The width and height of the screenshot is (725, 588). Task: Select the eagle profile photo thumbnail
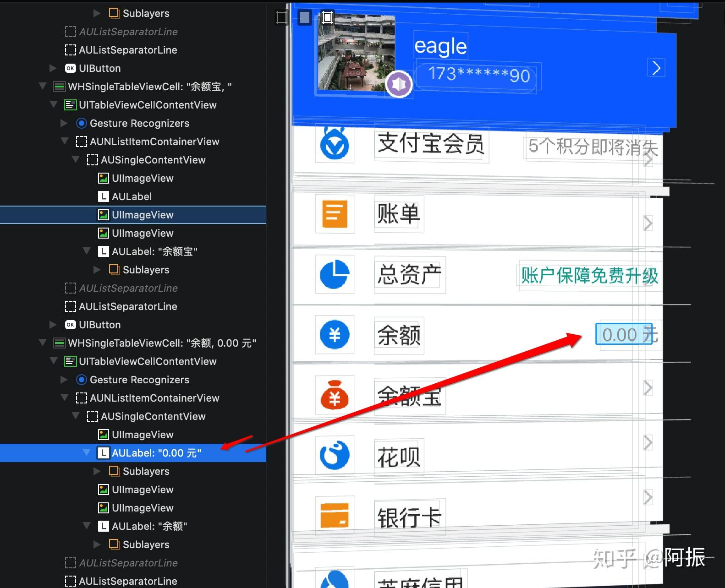click(357, 53)
